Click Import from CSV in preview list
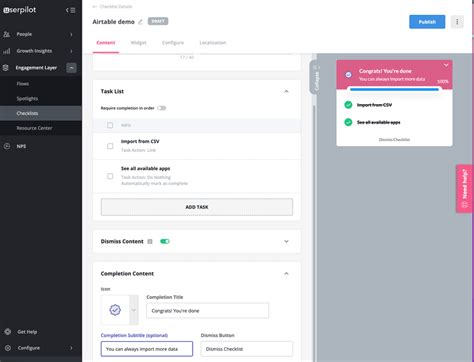 click(374, 105)
